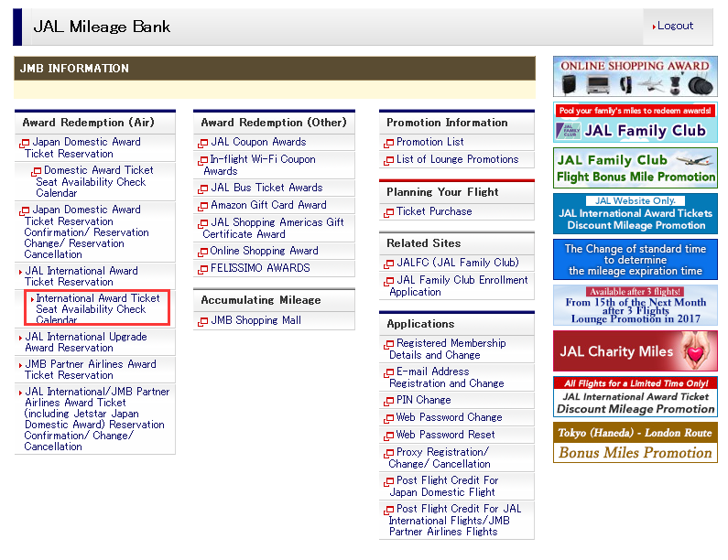Open JAL Family Club Enrollment Application link
The height and width of the screenshot is (560, 728).
click(459, 285)
